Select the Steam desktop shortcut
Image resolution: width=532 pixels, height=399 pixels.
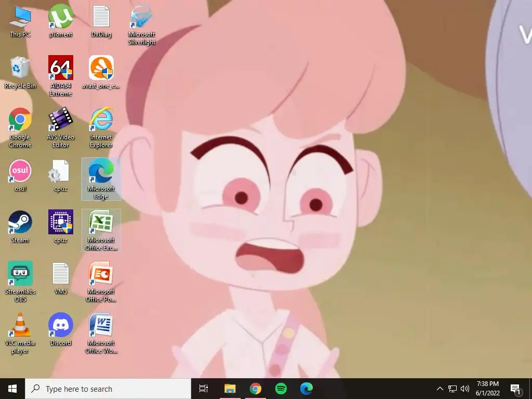click(x=20, y=228)
